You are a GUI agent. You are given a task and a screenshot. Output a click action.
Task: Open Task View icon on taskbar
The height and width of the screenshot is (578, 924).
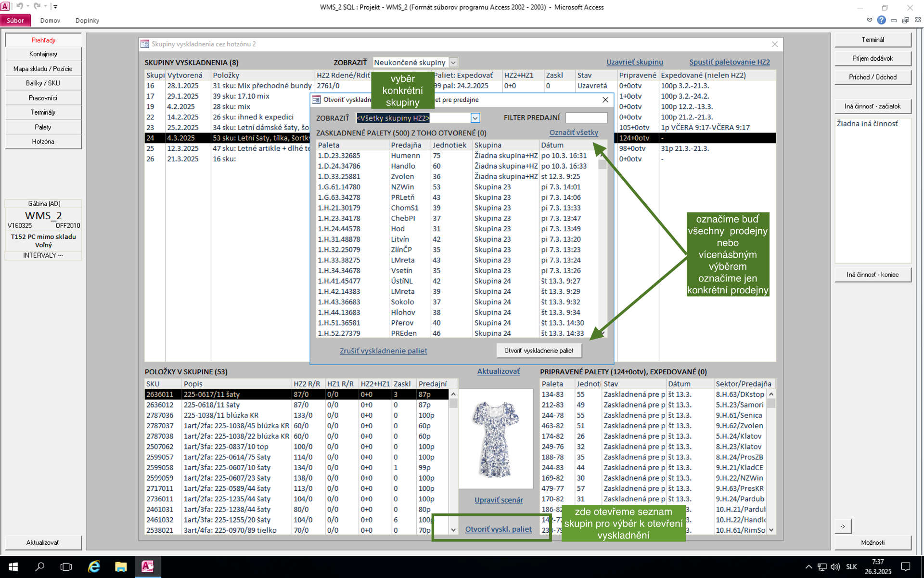click(x=66, y=566)
